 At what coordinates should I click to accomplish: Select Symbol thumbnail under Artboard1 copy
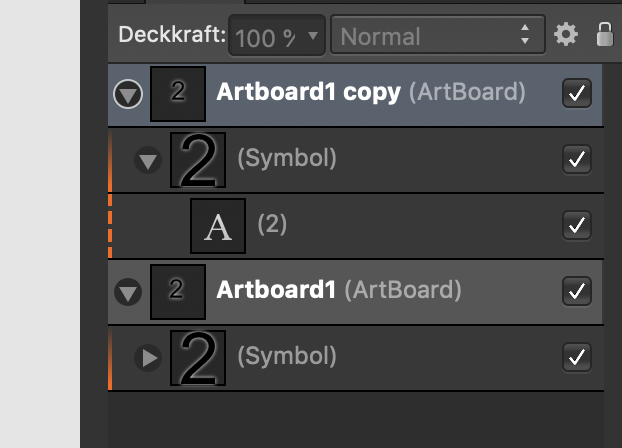(198, 160)
